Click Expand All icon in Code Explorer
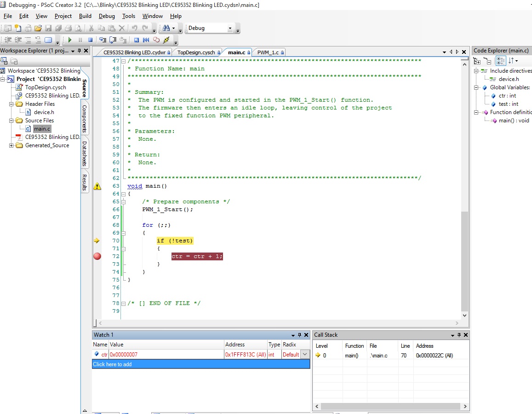 point(477,61)
